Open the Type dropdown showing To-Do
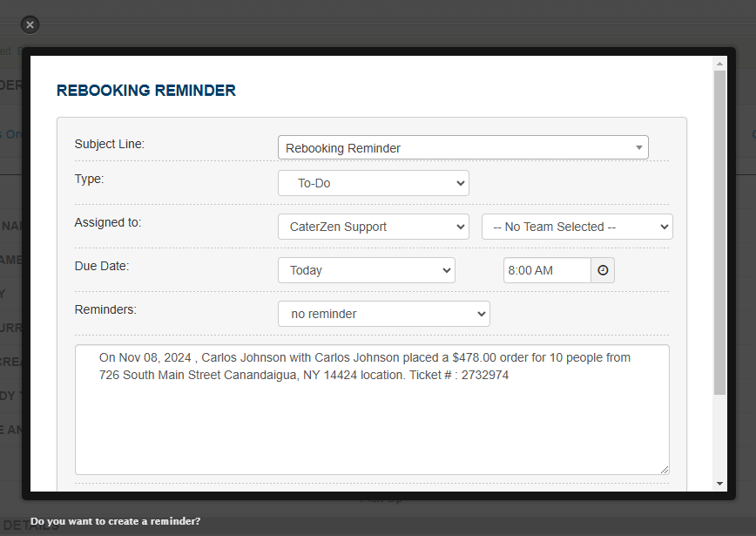The height and width of the screenshot is (536, 756). [x=373, y=183]
